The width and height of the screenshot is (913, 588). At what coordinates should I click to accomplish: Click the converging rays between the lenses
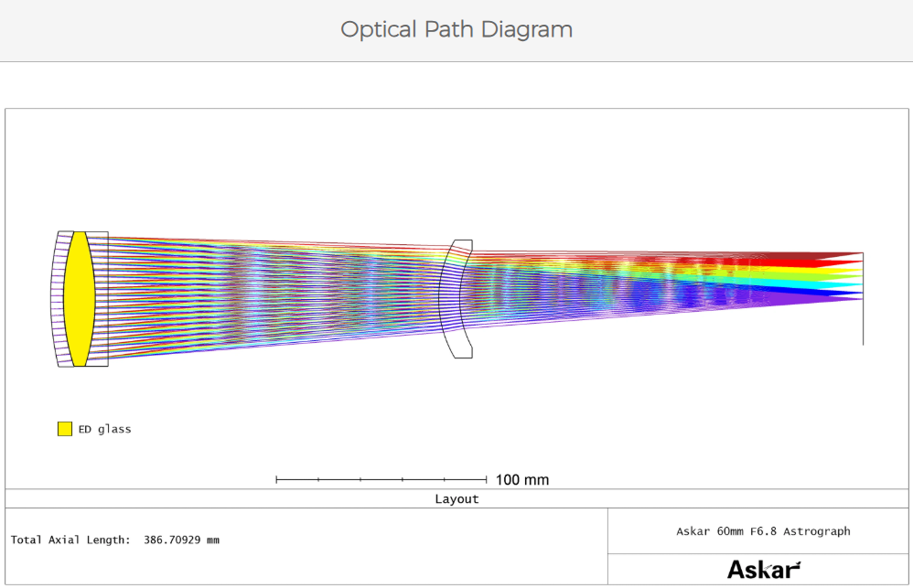274,291
